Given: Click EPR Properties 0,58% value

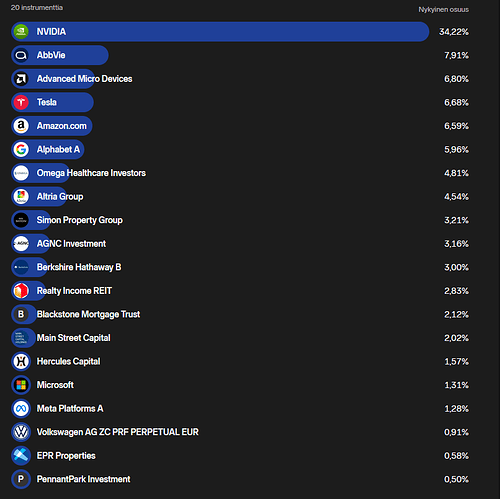Looking at the screenshot, I should click(x=456, y=456).
